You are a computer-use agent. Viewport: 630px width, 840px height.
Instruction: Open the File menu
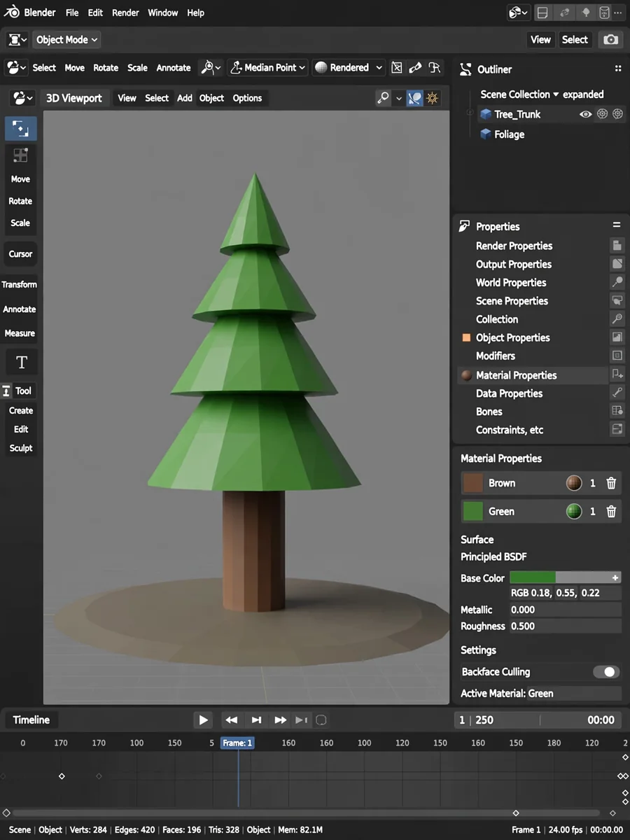point(72,13)
